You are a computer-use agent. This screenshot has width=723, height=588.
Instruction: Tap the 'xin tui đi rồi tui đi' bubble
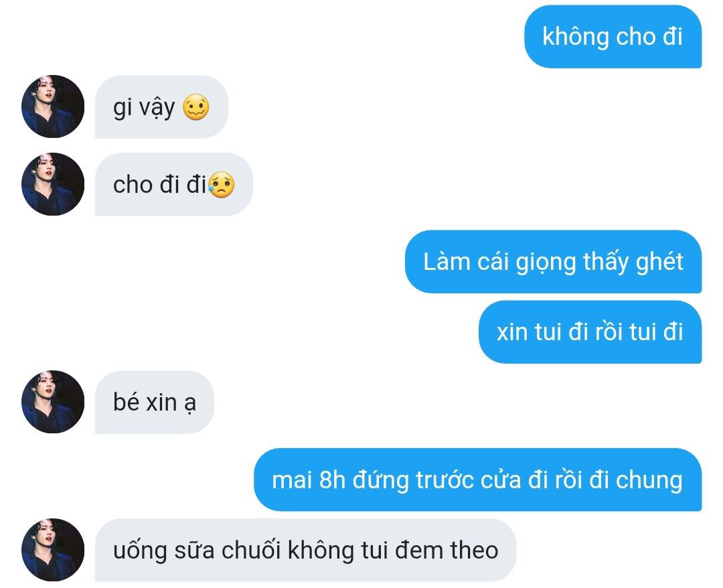[x=590, y=332]
